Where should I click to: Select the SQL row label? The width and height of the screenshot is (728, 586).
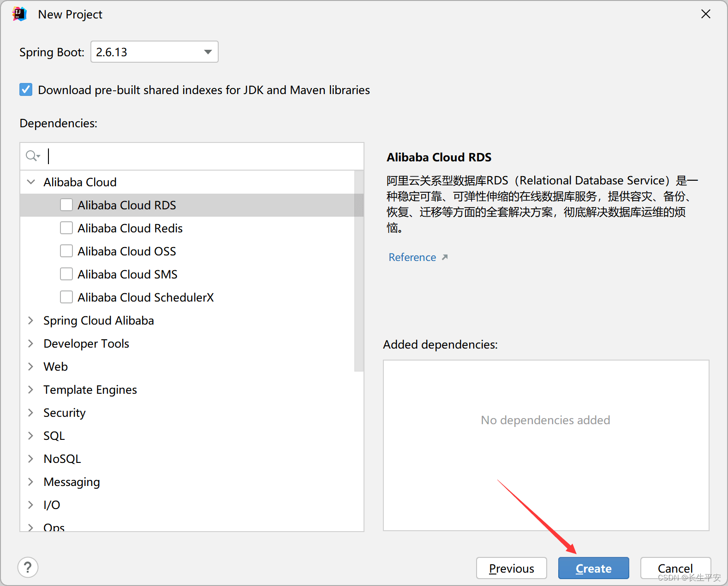(x=54, y=436)
